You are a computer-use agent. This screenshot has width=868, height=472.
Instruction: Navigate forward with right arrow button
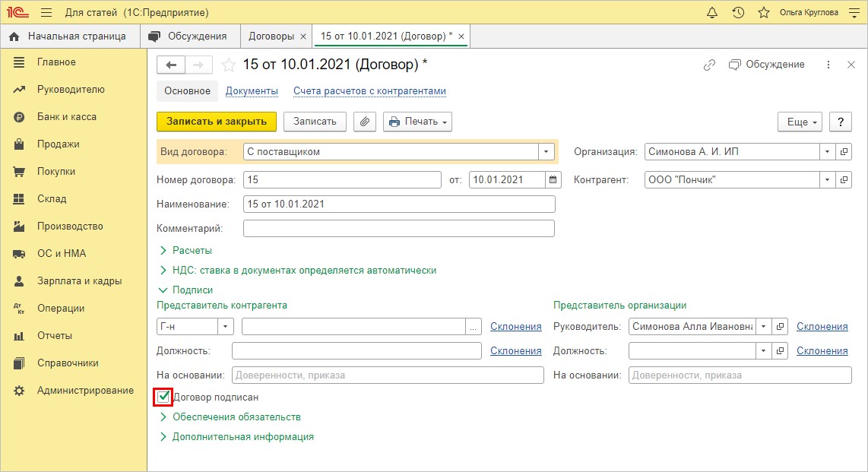coord(198,65)
